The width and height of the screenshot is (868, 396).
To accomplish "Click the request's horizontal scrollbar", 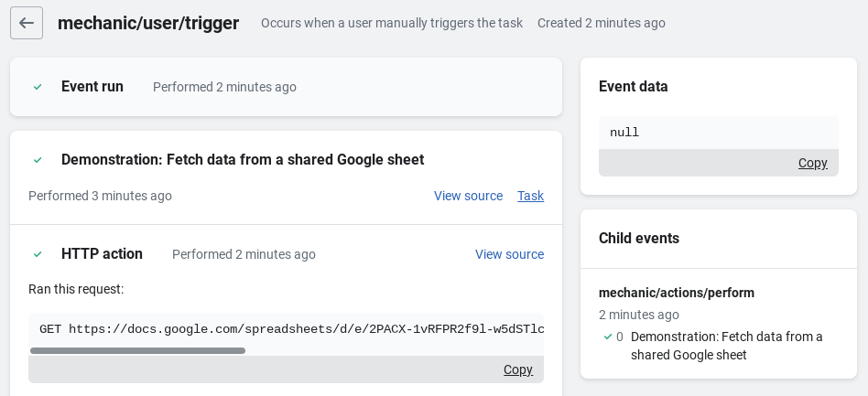I will [x=137, y=350].
